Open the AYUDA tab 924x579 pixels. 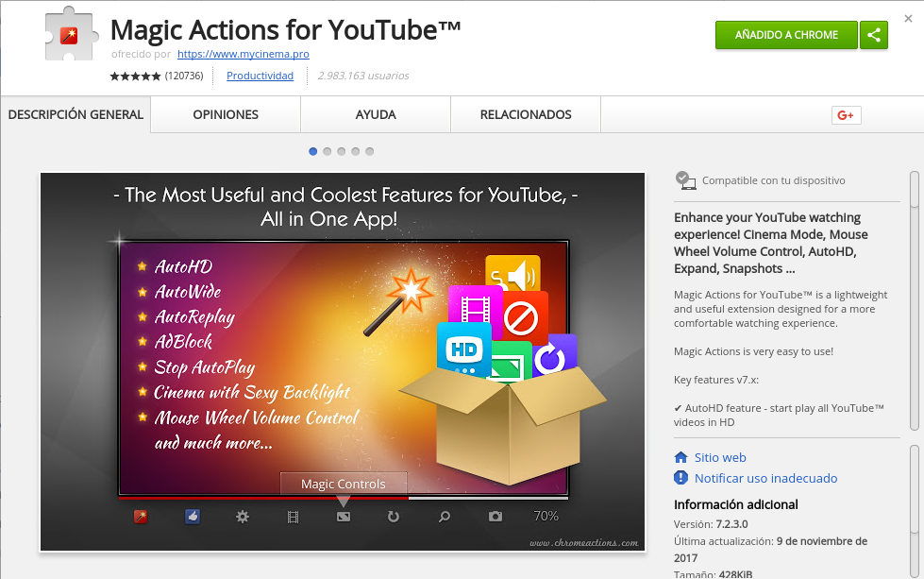[x=375, y=113]
